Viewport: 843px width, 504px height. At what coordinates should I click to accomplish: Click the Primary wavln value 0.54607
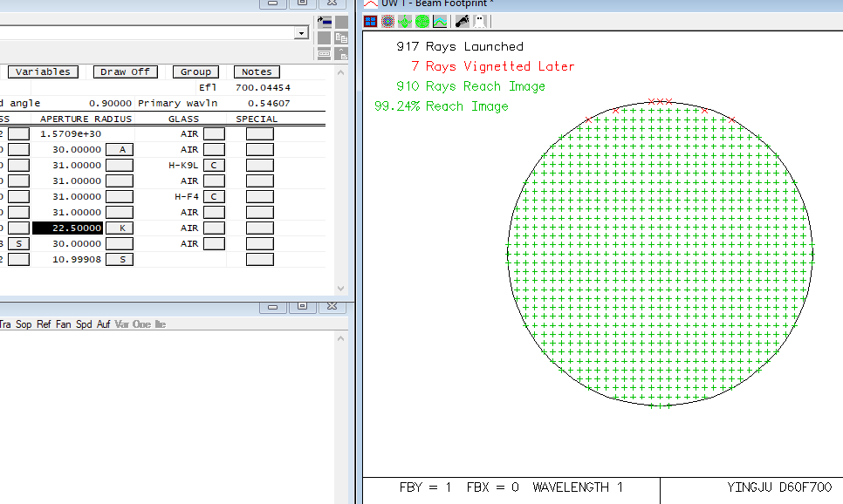point(269,103)
